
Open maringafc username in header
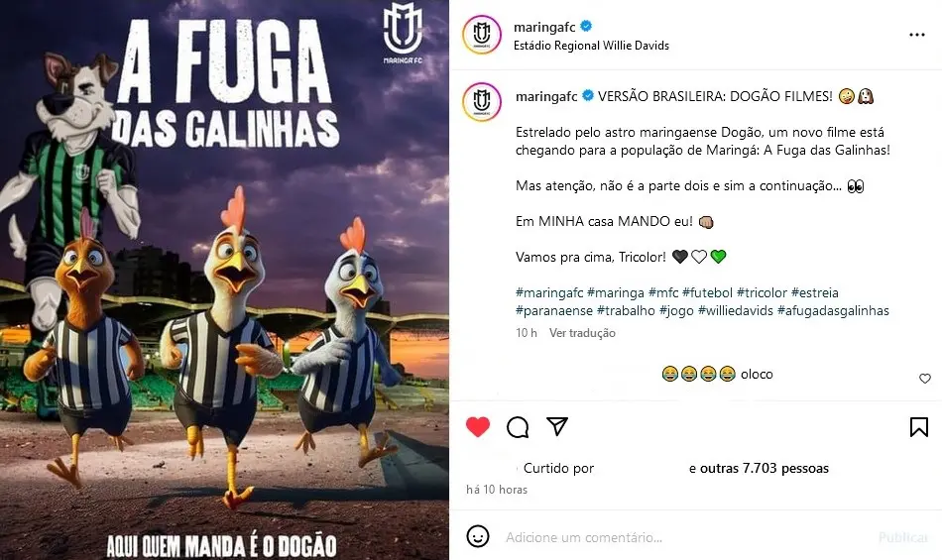(544, 27)
